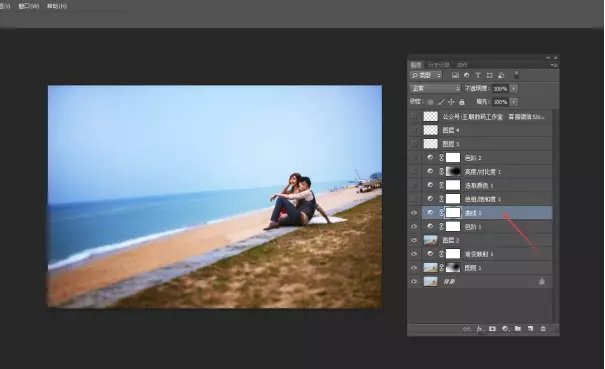605x369 pixels.
Task: Click the 图层 1 layer mask thumbnail
Action: click(453, 267)
